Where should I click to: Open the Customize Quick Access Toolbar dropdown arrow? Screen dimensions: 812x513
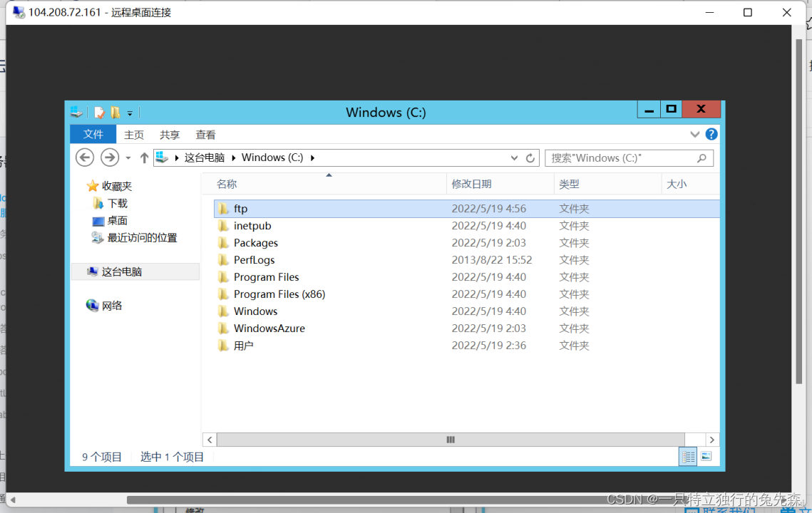130,113
